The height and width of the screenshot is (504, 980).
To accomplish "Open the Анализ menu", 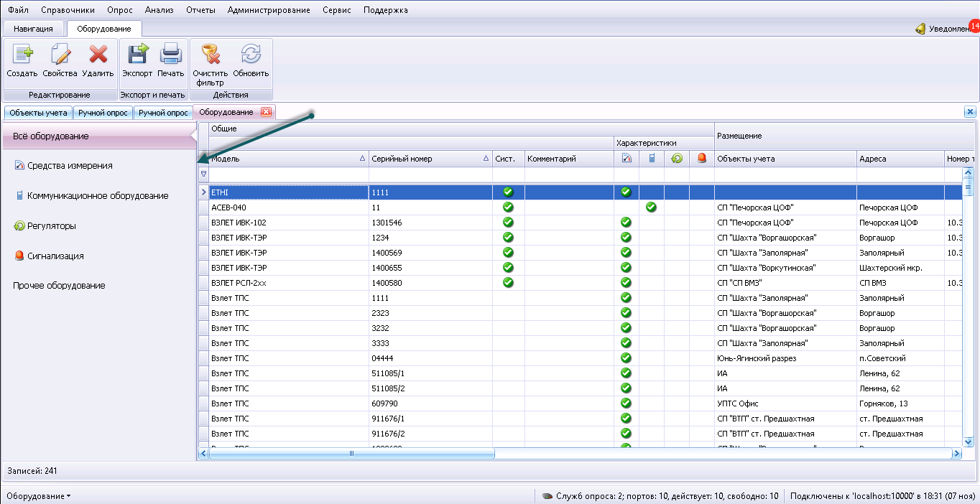I will pyautogui.click(x=159, y=10).
